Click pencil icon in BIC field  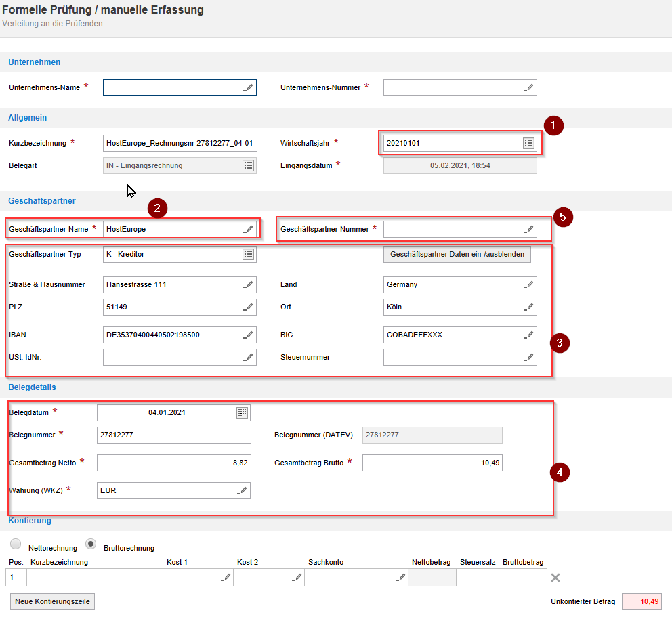[x=528, y=335]
